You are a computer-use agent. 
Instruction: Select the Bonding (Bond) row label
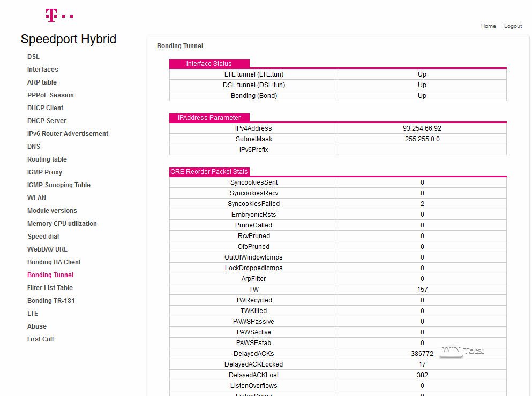[254, 96]
